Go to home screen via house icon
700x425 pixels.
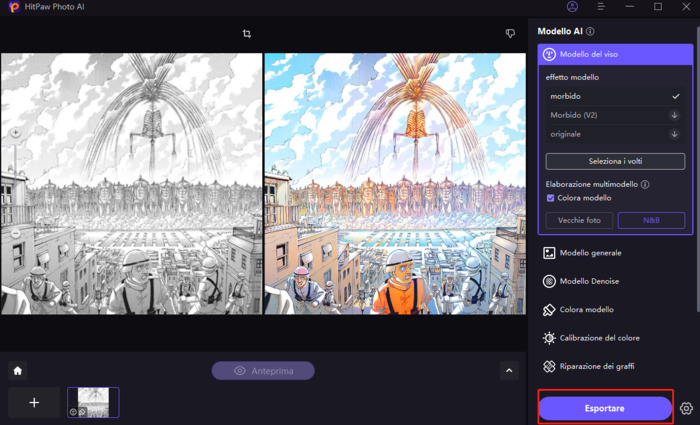point(18,371)
